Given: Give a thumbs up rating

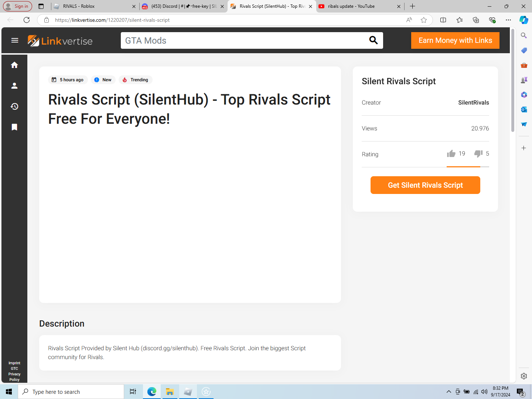Looking at the screenshot, I should 451,154.
